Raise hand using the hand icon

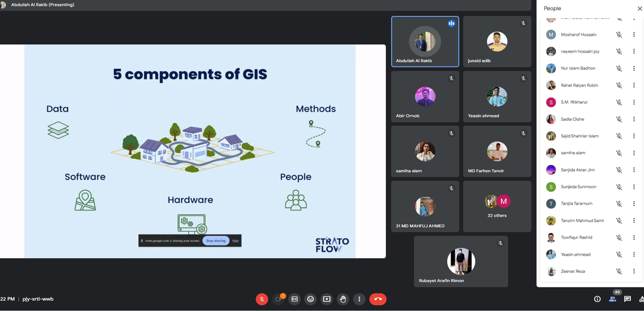(343, 299)
